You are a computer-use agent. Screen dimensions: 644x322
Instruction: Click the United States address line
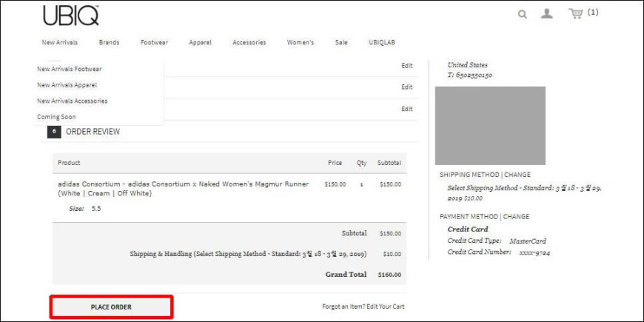pos(467,65)
